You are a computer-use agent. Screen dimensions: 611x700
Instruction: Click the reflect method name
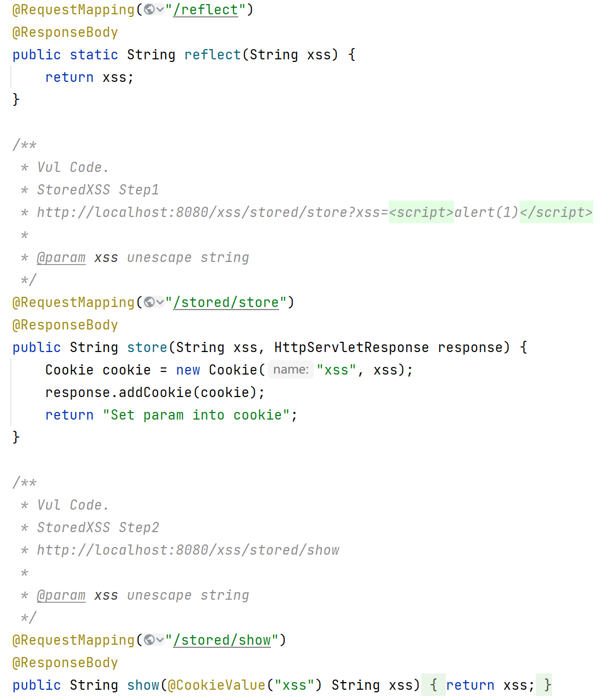click(x=213, y=55)
